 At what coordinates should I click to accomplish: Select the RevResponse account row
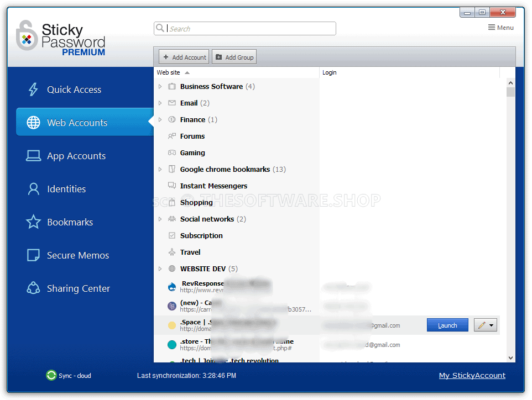[x=327, y=287]
